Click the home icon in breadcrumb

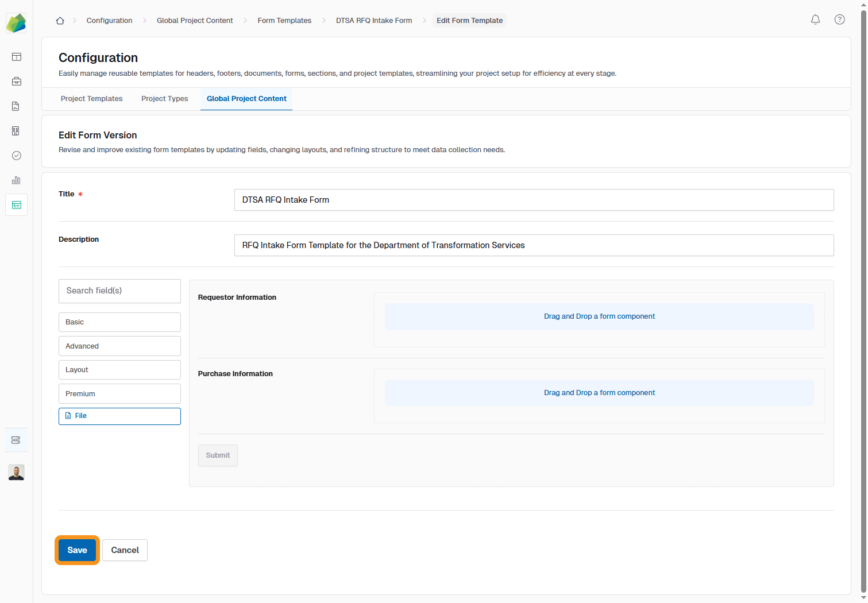60,21
